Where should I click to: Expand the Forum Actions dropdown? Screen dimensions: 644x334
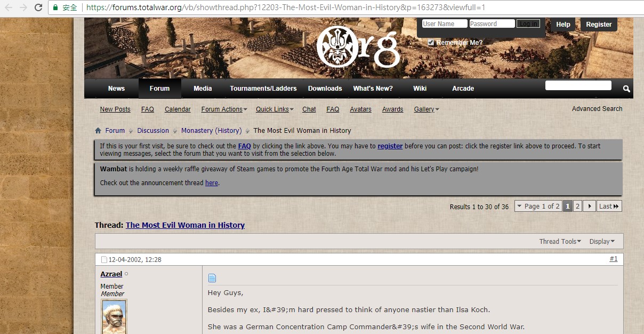coord(224,109)
